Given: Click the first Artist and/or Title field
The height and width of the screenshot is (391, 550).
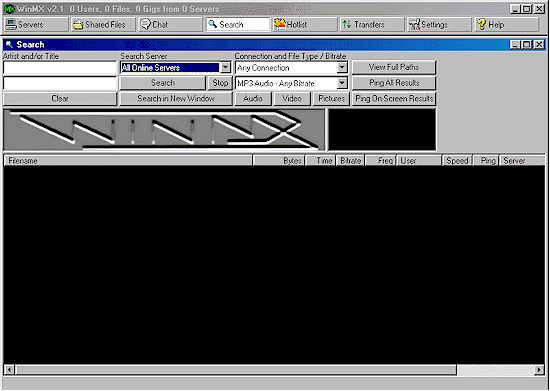Looking at the screenshot, I should [60, 68].
